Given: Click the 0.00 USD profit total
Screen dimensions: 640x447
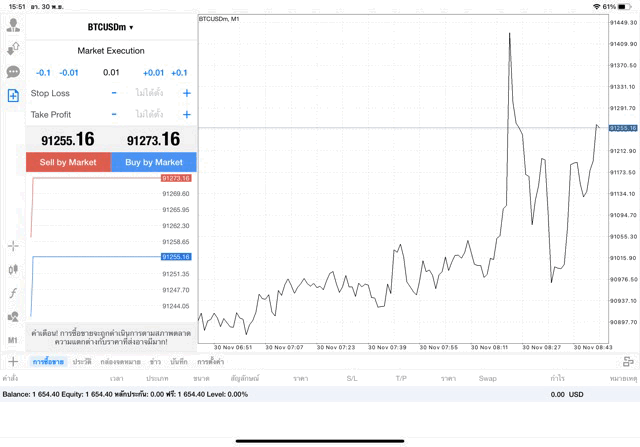Looking at the screenshot, I should (567, 394).
